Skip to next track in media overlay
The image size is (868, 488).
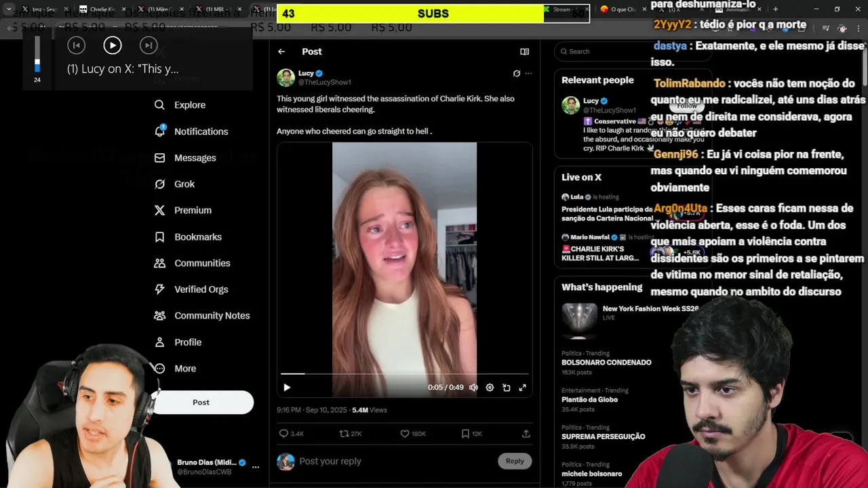149,45
